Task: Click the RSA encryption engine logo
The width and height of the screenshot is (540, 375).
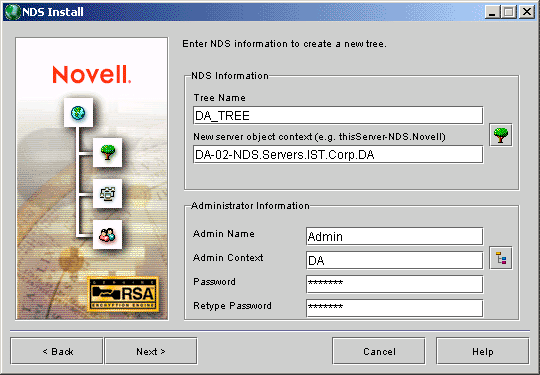Action: (x=123, y=294)
